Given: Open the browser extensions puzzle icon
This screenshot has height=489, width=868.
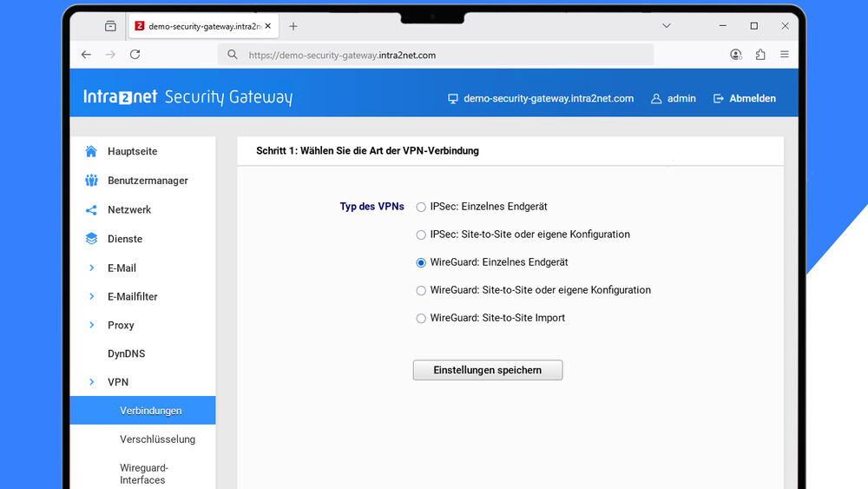Looking at the screenshot, I should click(760, 55).
